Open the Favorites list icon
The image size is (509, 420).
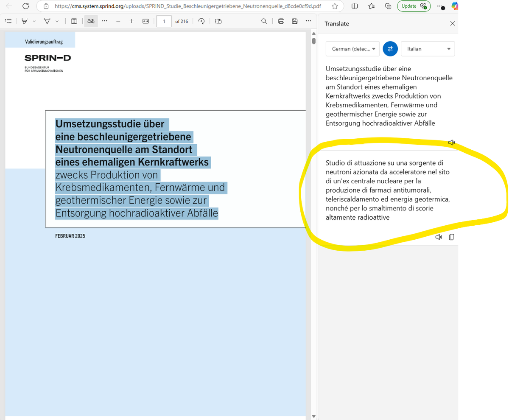tap(372, 6)
